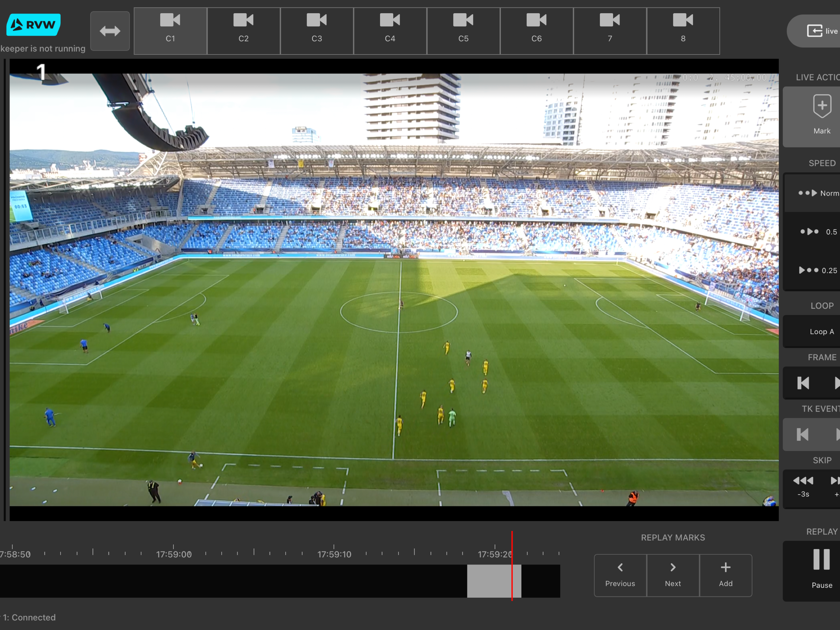
Task: Click the main camera video view
Action: [x=394, y=289]
